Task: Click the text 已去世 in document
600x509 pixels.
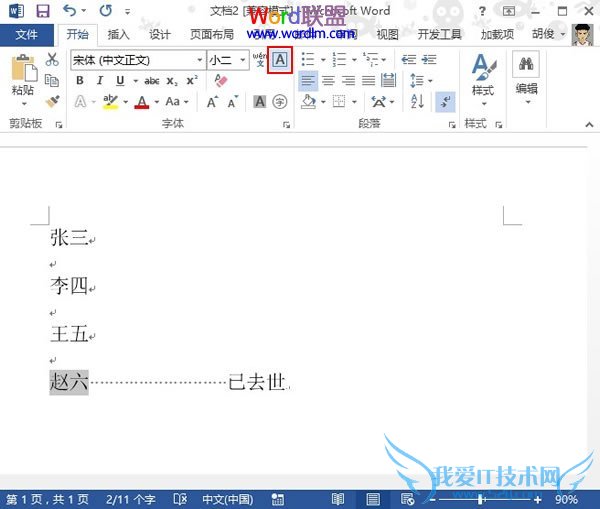Action: [257, 382]
